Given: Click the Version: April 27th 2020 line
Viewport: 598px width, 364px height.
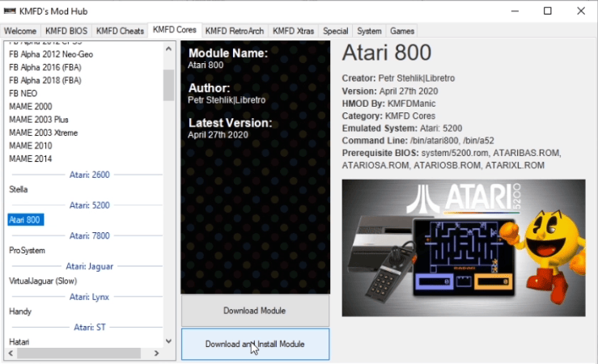Looking at the screenshot, I should pyautogui.click(x=390, y=91).
